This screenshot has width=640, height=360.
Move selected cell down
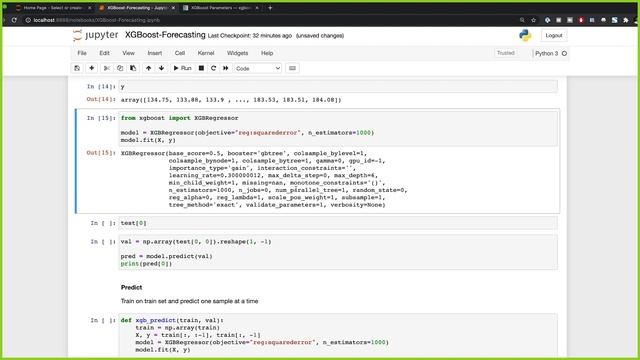162,68
